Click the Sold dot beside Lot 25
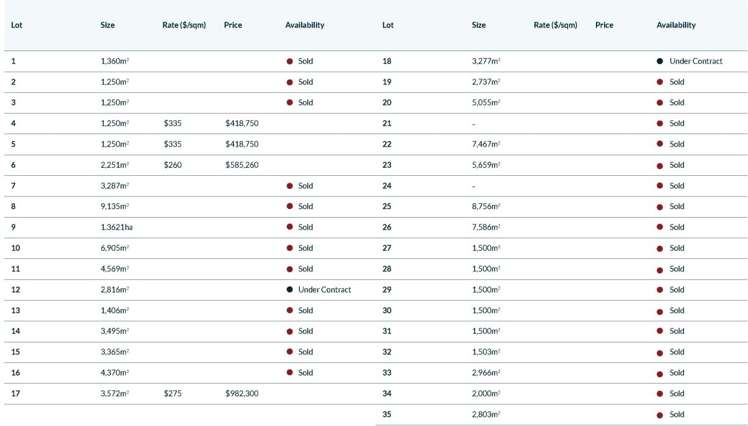Screen dimensions: 748x426 point(660,206)
